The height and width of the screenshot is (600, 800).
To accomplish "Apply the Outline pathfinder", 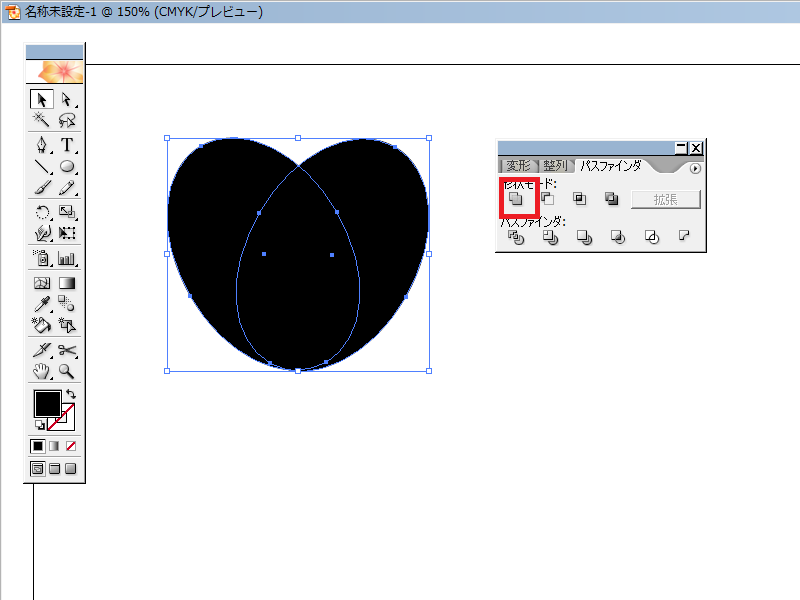I will coord(652,237).
